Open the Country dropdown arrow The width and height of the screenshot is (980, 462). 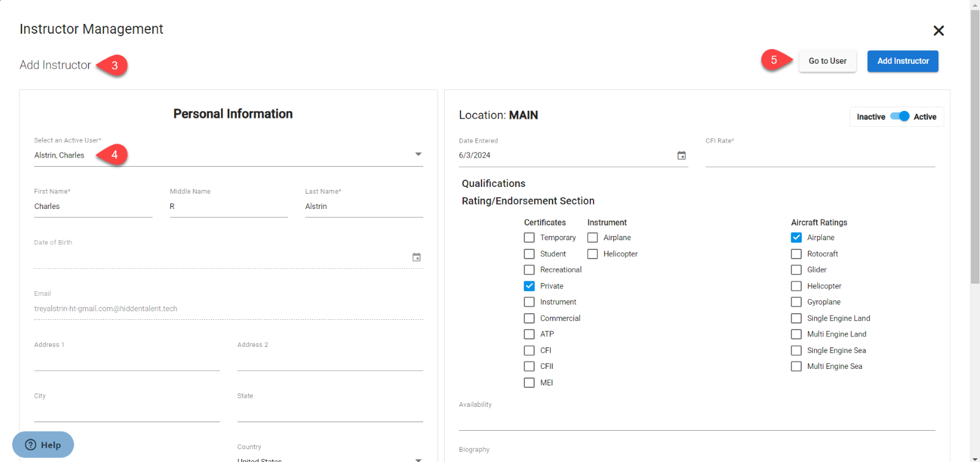[x=418, y=459]
